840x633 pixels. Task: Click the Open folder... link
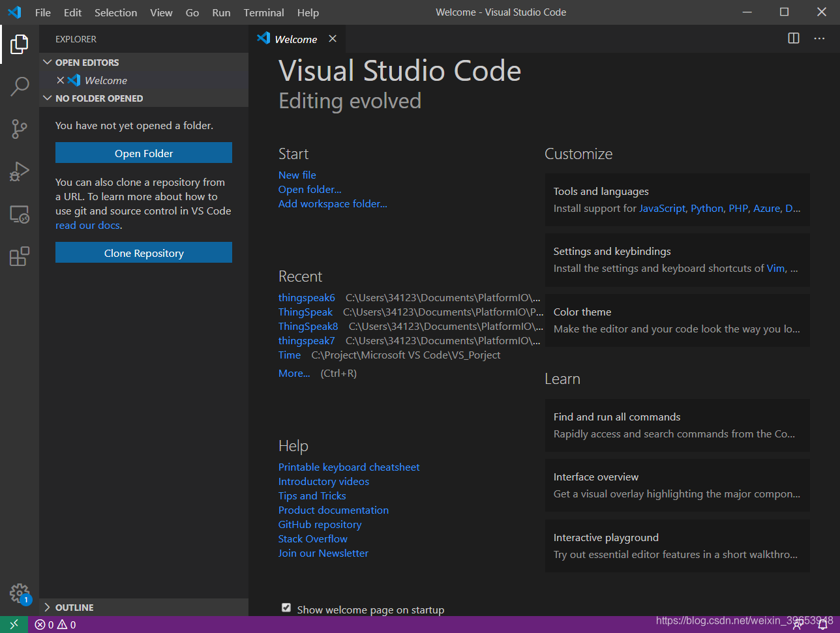tap(310, 189)
